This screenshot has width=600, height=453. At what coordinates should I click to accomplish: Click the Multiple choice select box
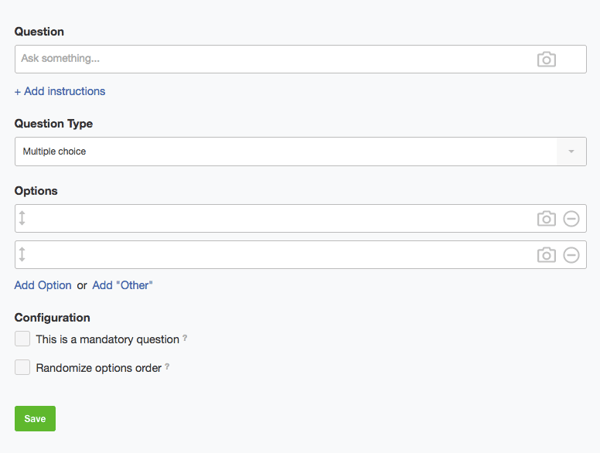[285, 152]
